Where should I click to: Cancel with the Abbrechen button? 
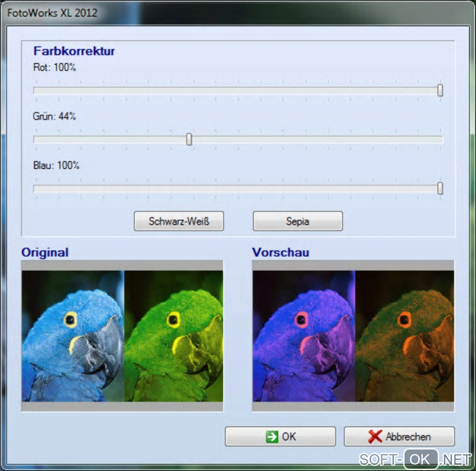[399, 436]
